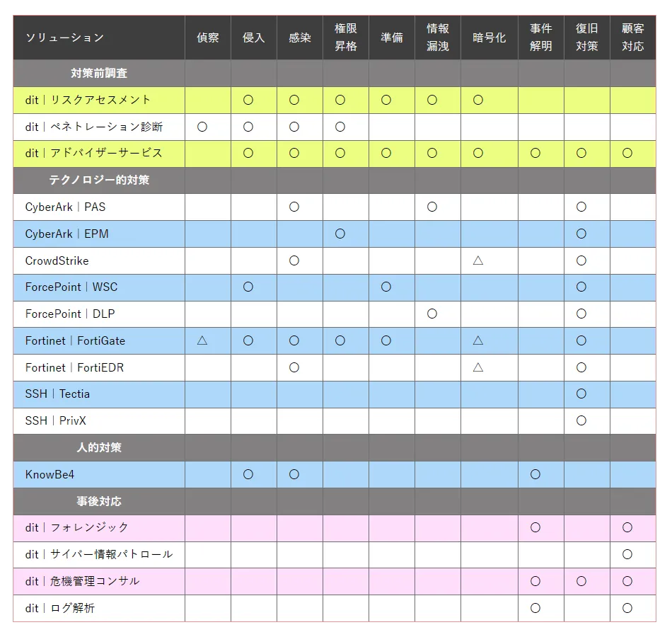Select the テクノロジー的対策 section heading
This screenshot has width=672, height=637.
(99, 180)
